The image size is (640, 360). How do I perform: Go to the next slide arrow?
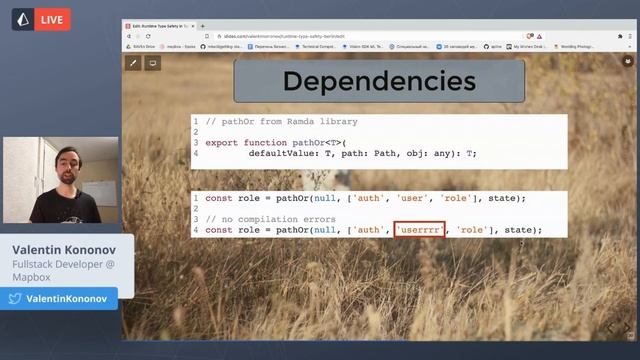[627, 327]
